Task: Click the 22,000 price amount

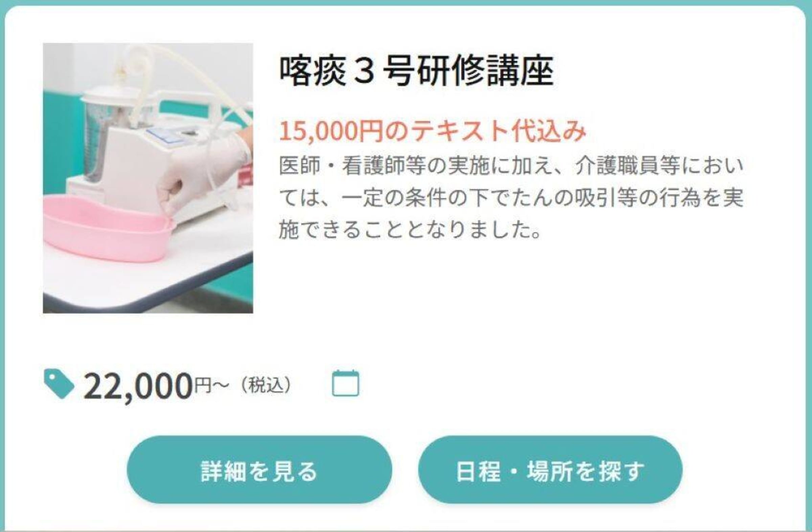Action: [138, 385]
